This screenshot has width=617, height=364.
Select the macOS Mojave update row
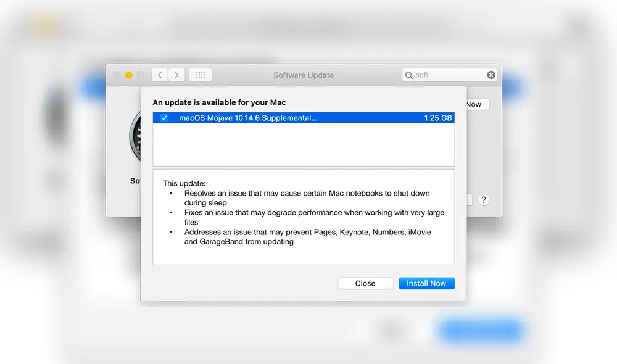click(278, 118)
